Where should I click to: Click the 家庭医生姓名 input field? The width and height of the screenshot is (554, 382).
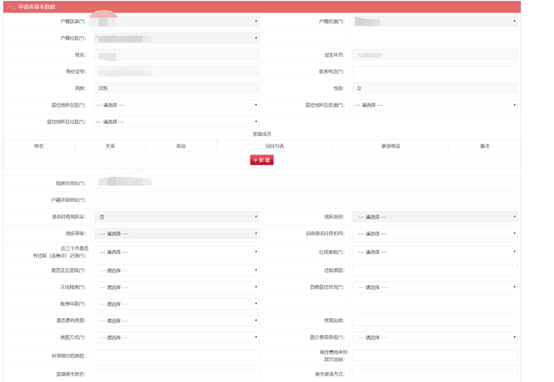(x=177, y=374)
